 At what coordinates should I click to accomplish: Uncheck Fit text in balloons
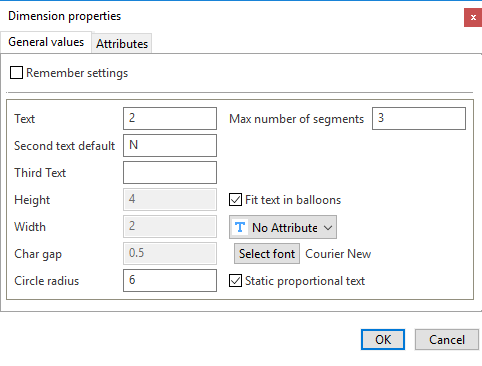point(235,200)
